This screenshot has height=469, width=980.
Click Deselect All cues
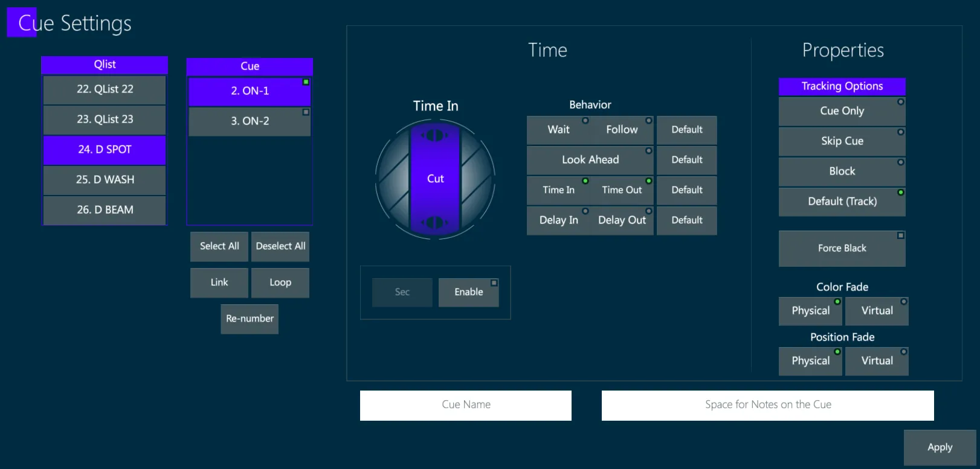280,246
